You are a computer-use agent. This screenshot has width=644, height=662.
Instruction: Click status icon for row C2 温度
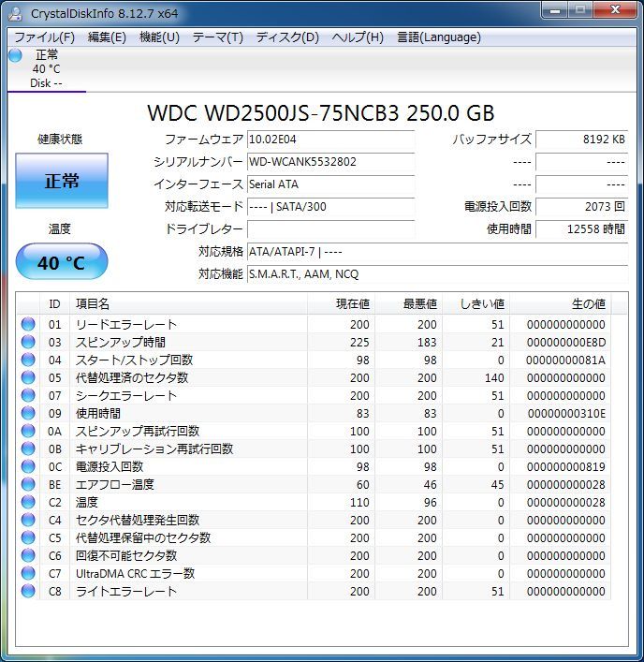pyautogui.click(x=28, y=502)
